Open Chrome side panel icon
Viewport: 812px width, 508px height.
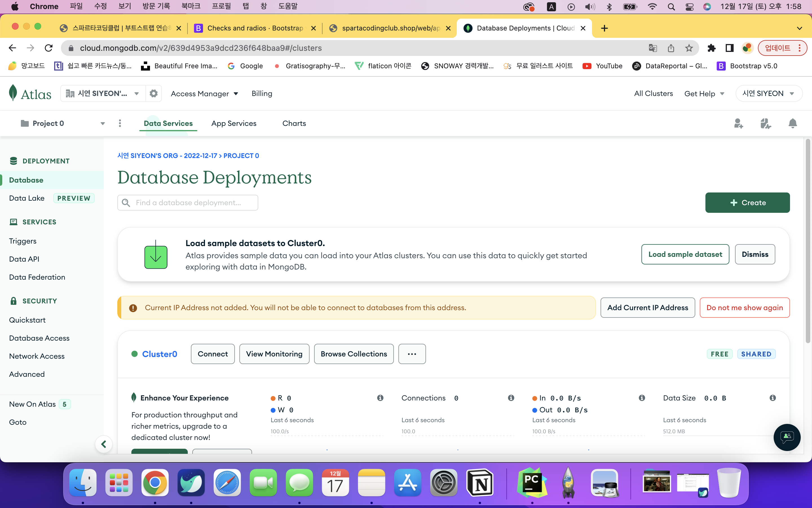729,48
